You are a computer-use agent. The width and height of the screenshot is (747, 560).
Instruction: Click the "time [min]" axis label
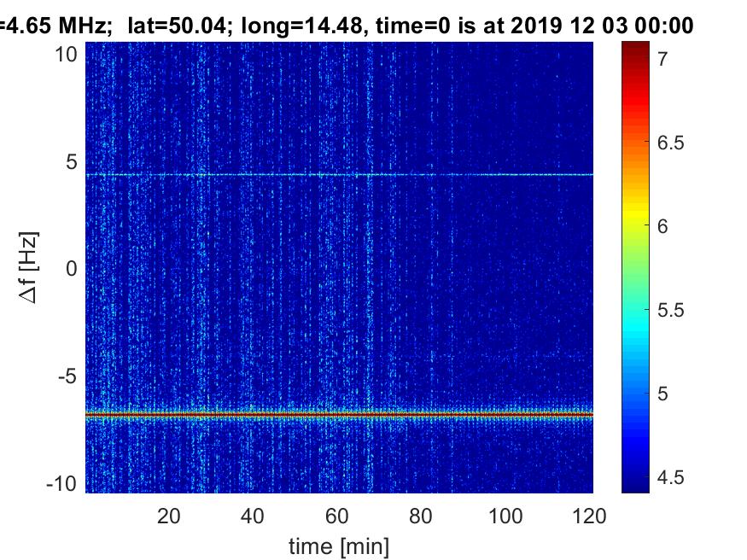pos(339,546)
